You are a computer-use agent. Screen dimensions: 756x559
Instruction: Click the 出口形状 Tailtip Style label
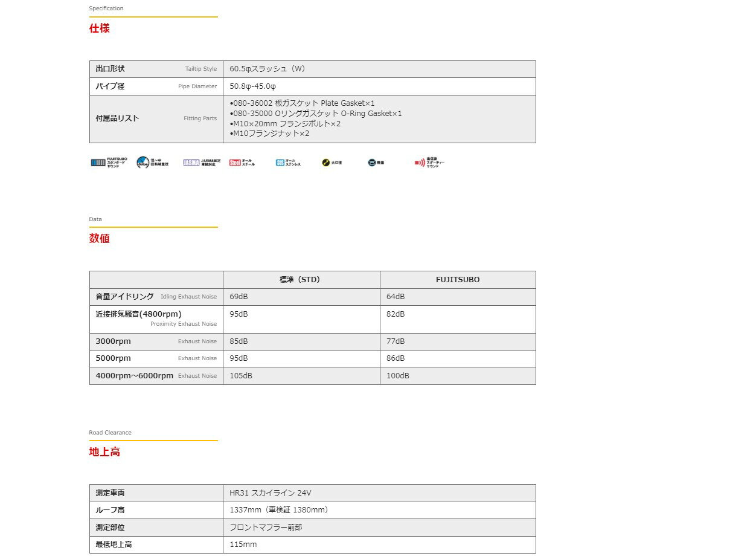point(156,69)
